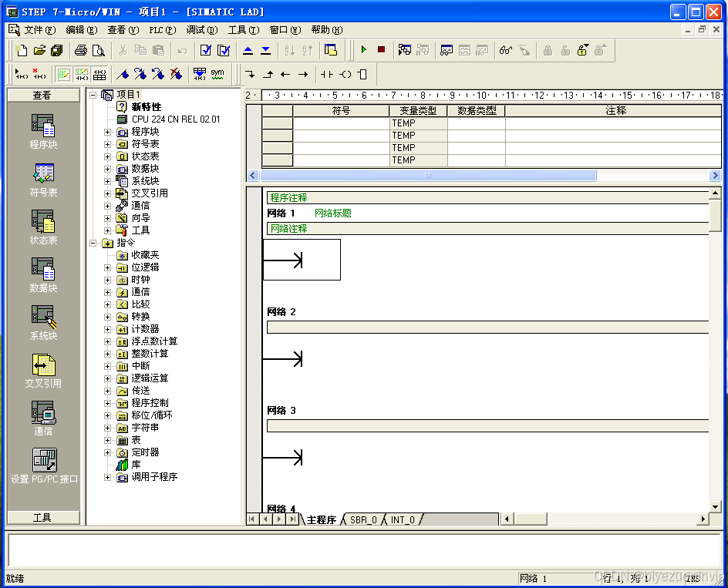Open the 编辑(E) menu
The width and height of the screenshot is (728, 588).
pyautogui.click(x=82, y=30)
